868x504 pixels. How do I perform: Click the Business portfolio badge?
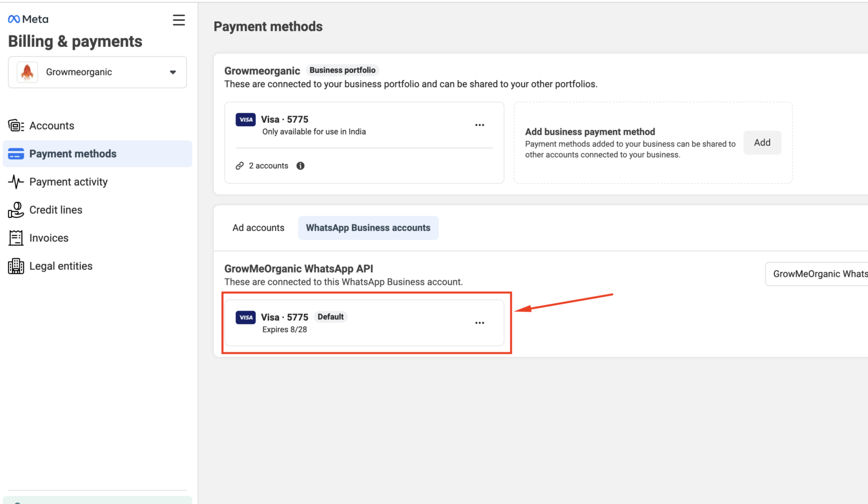[342, 70]
